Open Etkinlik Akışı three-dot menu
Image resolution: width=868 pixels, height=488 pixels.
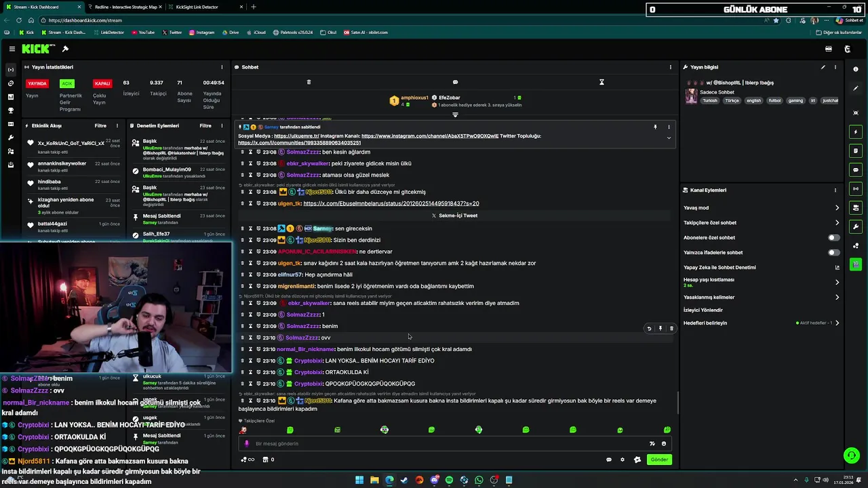(x=117, y=125)
